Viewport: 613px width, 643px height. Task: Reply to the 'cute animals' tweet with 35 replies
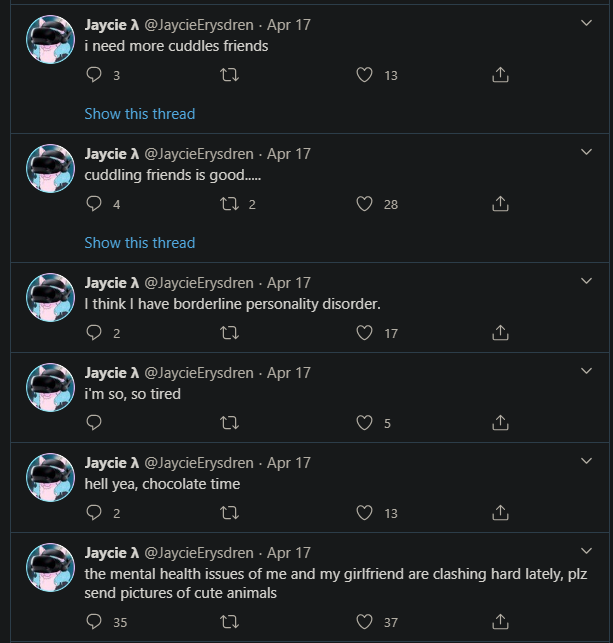pyautogui.click(x=94, y=622)
